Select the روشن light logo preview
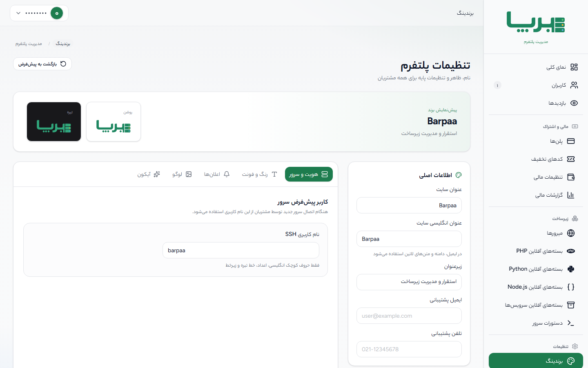The height and width of the screenshot is (368, 588). click(114, 122)
